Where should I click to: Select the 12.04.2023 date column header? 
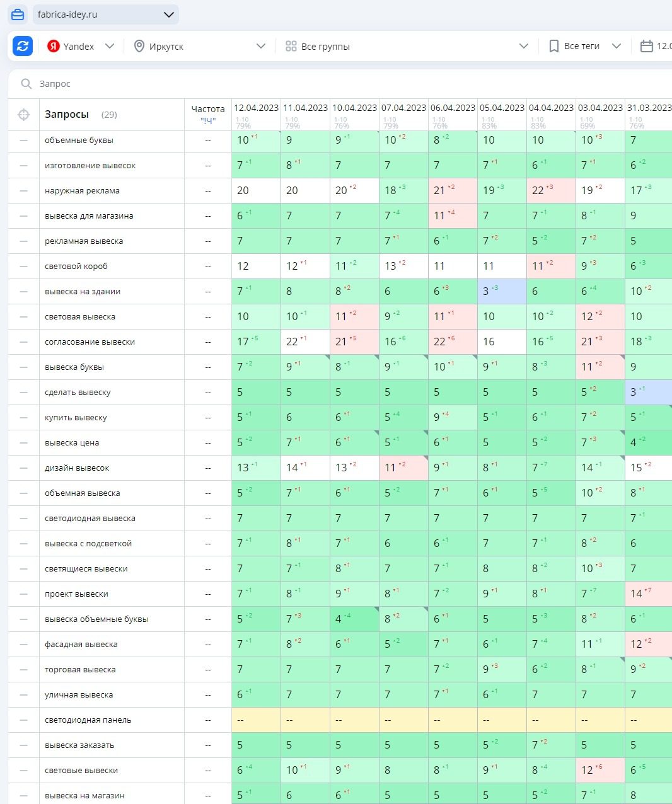(256, 108)
